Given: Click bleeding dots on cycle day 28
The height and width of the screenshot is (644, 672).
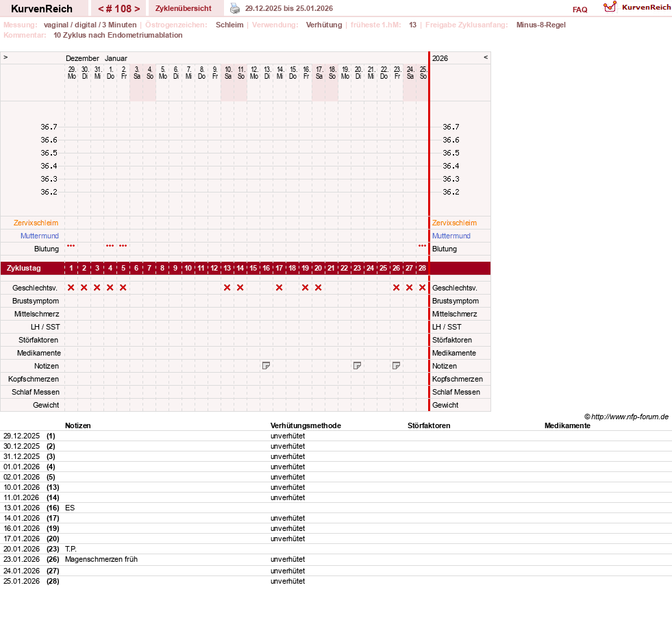Looking at the screenshot, I should click(x=422, y=246).
